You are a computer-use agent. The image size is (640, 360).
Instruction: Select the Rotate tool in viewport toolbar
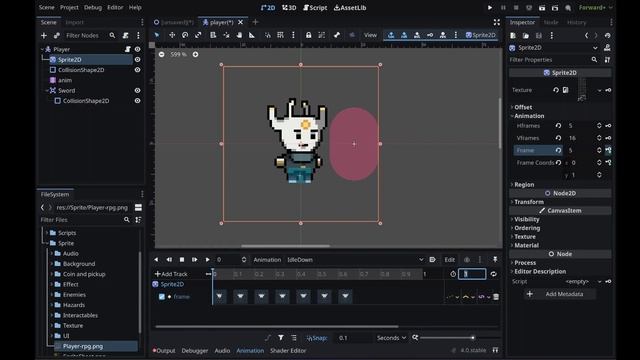(185, 35)
